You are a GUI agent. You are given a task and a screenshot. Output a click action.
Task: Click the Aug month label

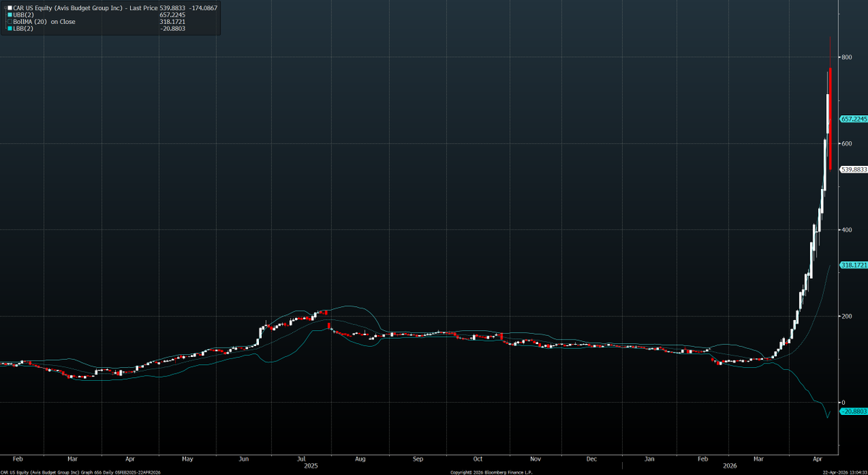(360, 459)
